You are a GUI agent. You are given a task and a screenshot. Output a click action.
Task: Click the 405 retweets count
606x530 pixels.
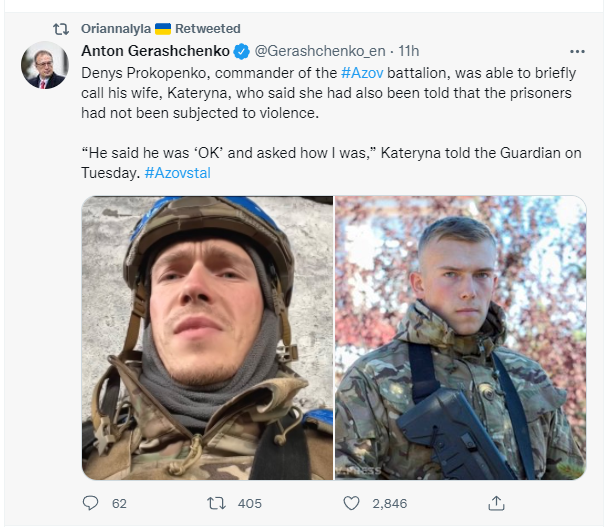pos(250,503)
